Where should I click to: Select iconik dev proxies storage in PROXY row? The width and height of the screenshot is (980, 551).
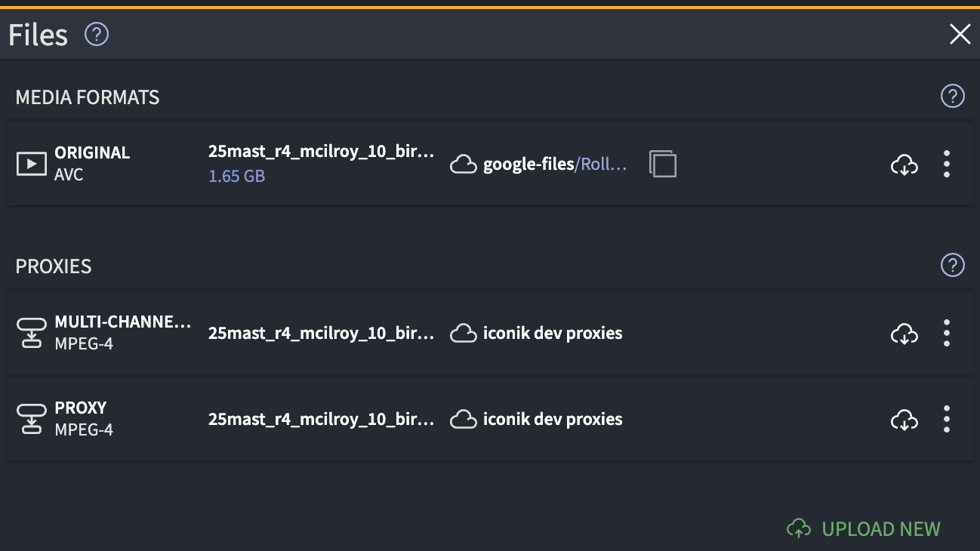[552, 419]
